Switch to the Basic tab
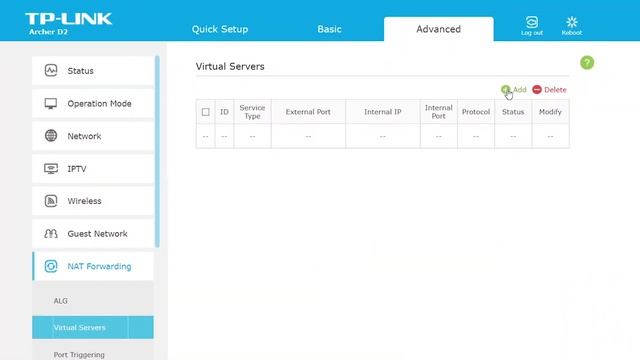Image resolution: width=640 pixels, height=360 pixels. (329, 29)
